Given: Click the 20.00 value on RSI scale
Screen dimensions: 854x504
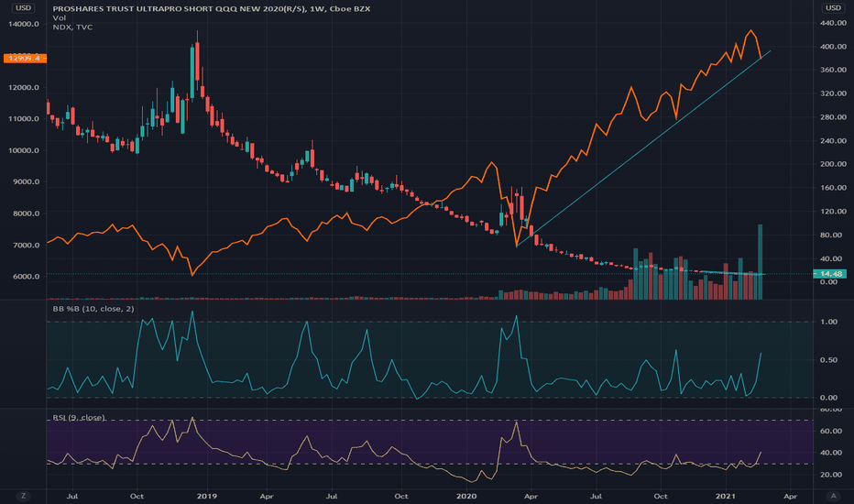Looking at the screenshot, I should (830, 475).
